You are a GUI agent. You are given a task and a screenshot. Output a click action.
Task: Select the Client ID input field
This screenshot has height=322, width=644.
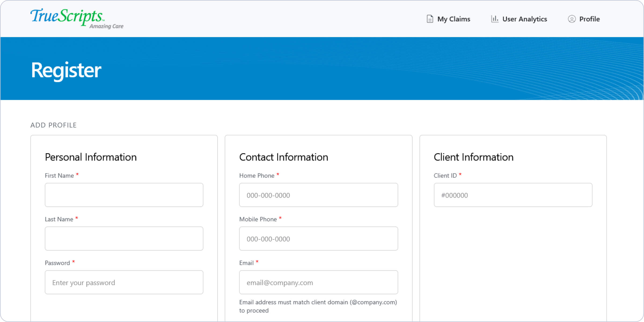(x=513, y=195)
